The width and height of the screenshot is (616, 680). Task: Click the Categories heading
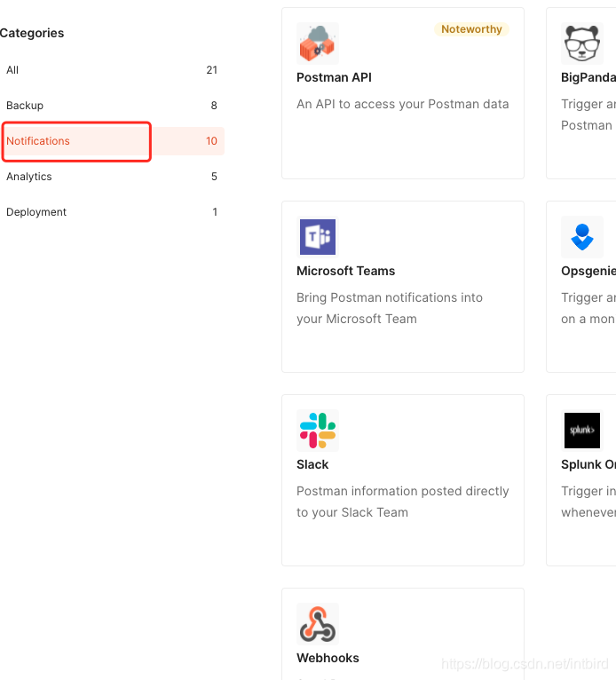tap(32, 33)
